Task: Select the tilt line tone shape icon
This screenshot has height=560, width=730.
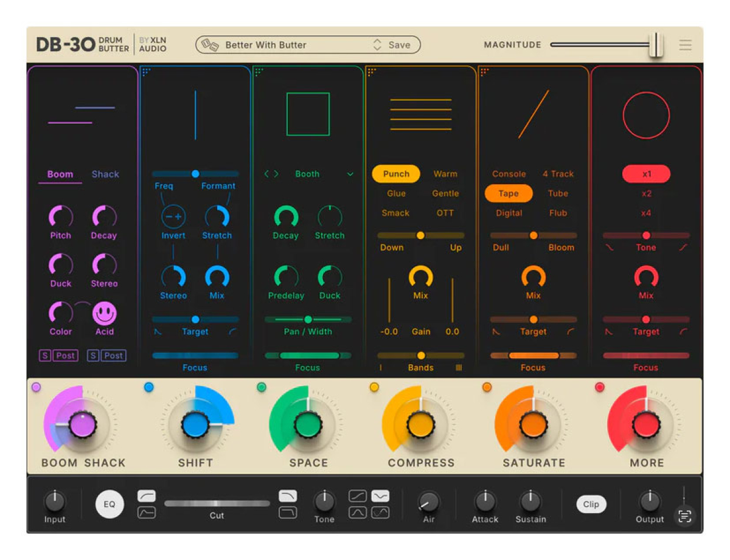Action: coord(358,496)
